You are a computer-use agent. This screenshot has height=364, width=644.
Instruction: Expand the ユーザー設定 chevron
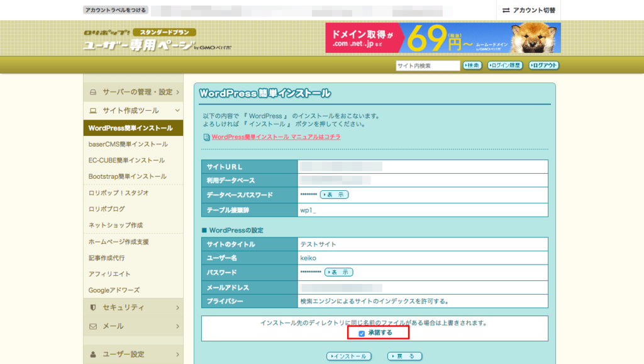pos(177,354)
